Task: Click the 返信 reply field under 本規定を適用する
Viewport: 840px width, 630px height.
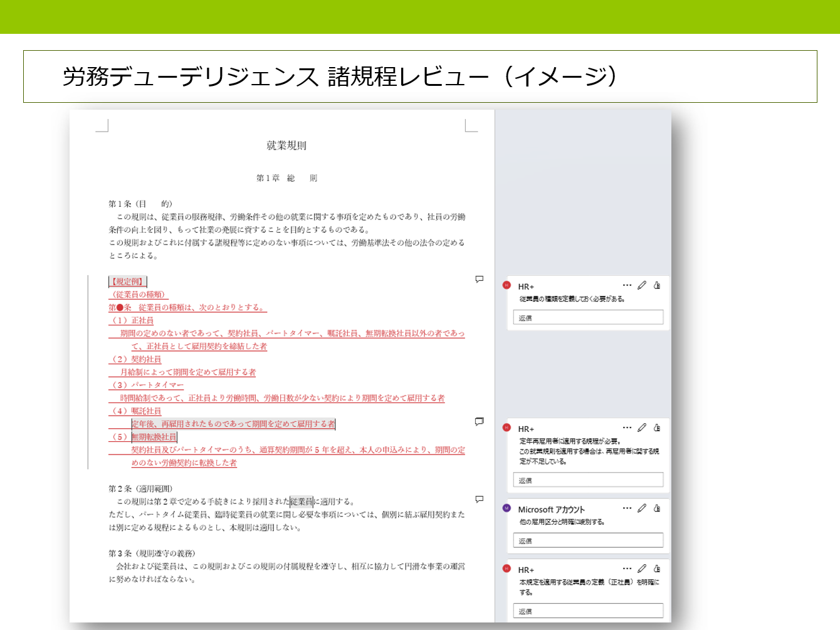Action: click(588, 611)
